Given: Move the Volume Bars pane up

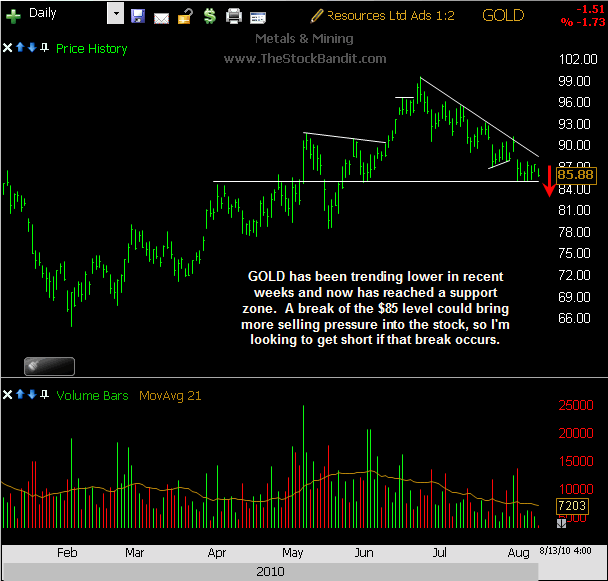Looking at the screenshot, I should click(21, 396).
